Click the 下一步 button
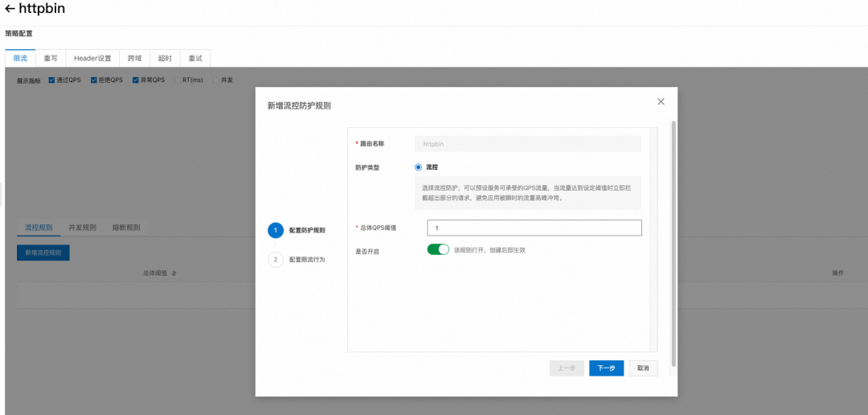The height and width of the screenshot is (415, 868). click(607, 368)
